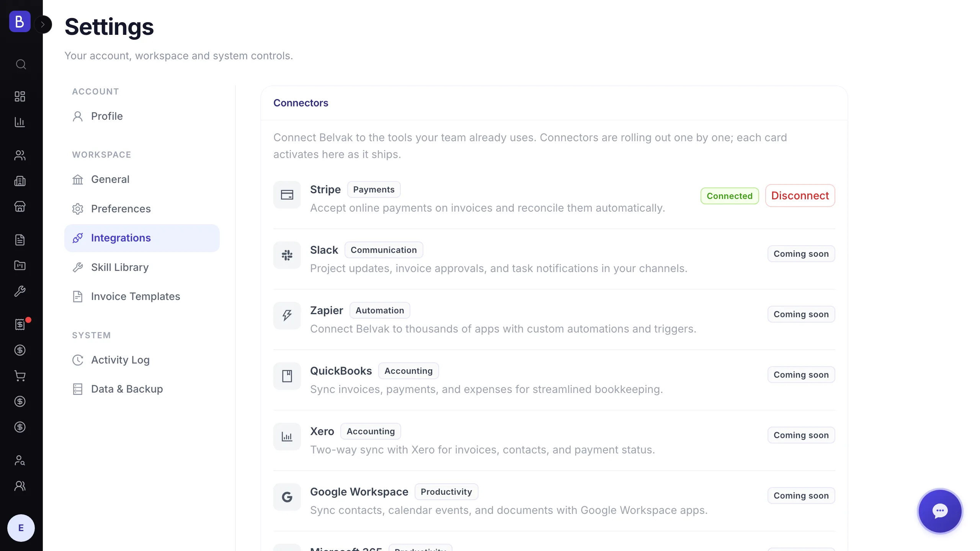This screenshot has width=980, height=551.
Task: Open the projects folder sidebar icon
Action: [20, 266]
